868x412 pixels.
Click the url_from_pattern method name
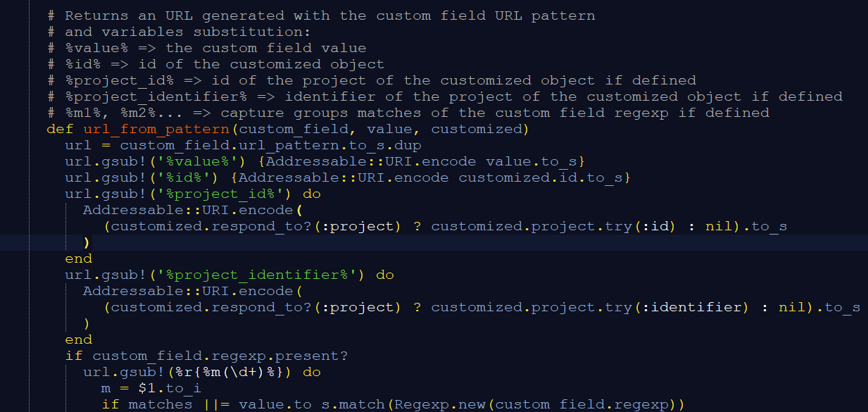(x=157, y=129)
